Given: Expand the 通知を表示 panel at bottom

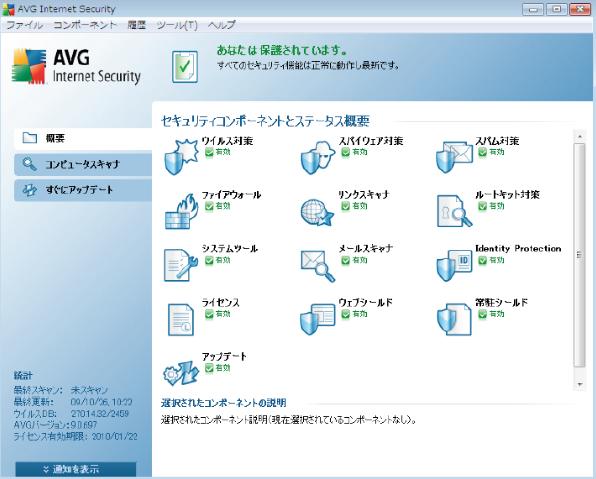Looking at the screenshot, I should click(76, 469).
